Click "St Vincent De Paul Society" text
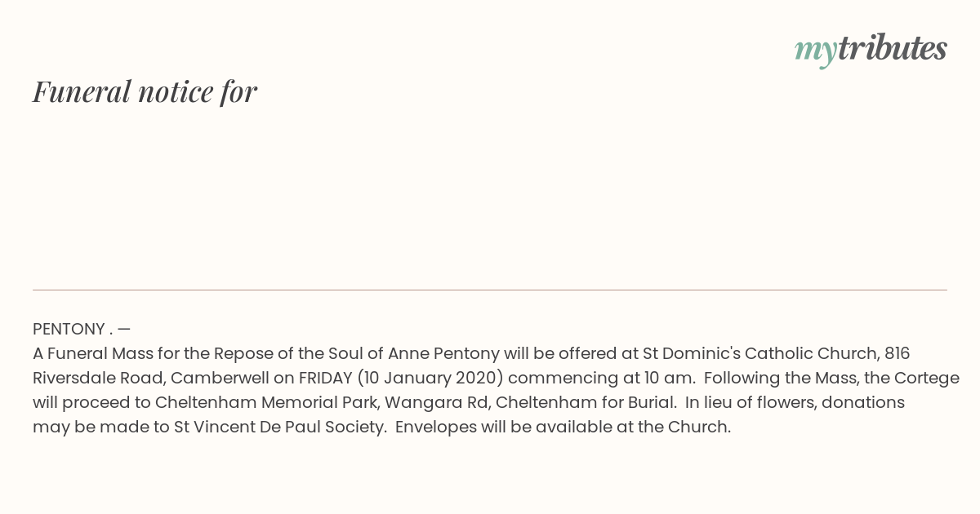The image size is (980, 514). [x=278, y=427]
